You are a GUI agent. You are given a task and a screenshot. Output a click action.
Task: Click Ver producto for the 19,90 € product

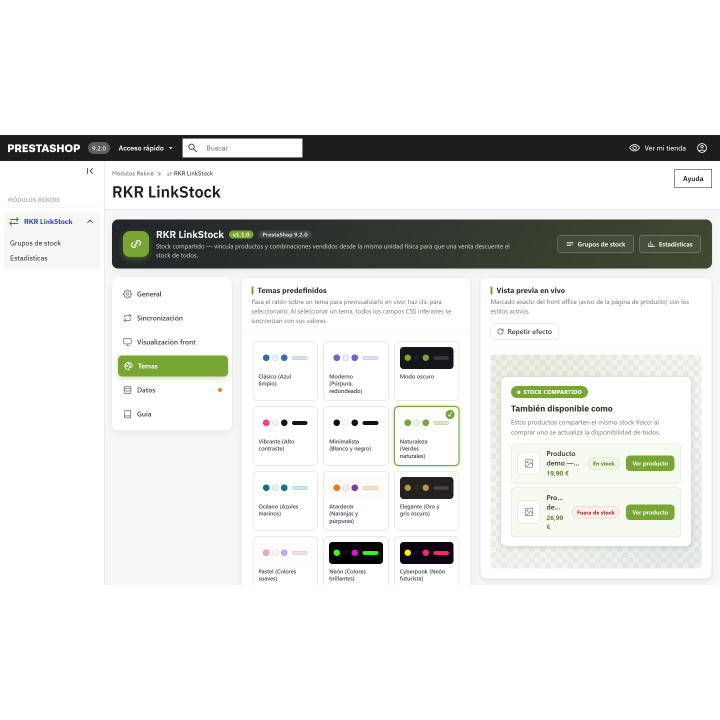point(650,463)
